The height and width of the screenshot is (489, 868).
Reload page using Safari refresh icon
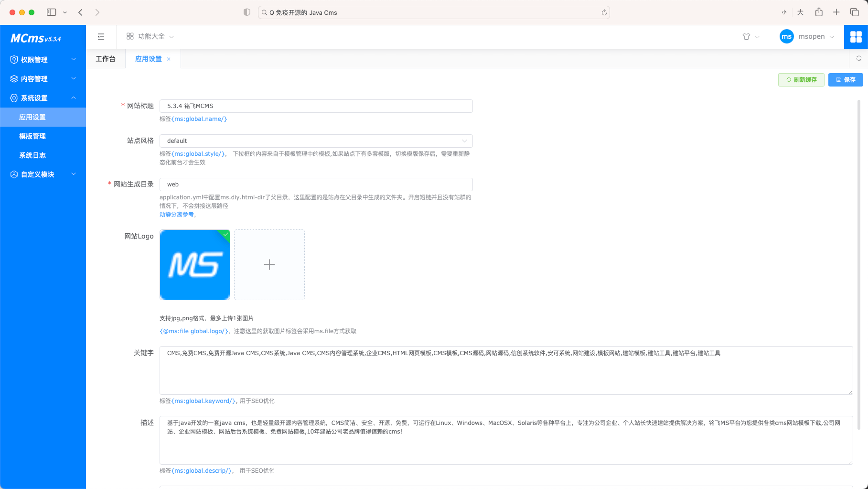(x=604, y=13)
